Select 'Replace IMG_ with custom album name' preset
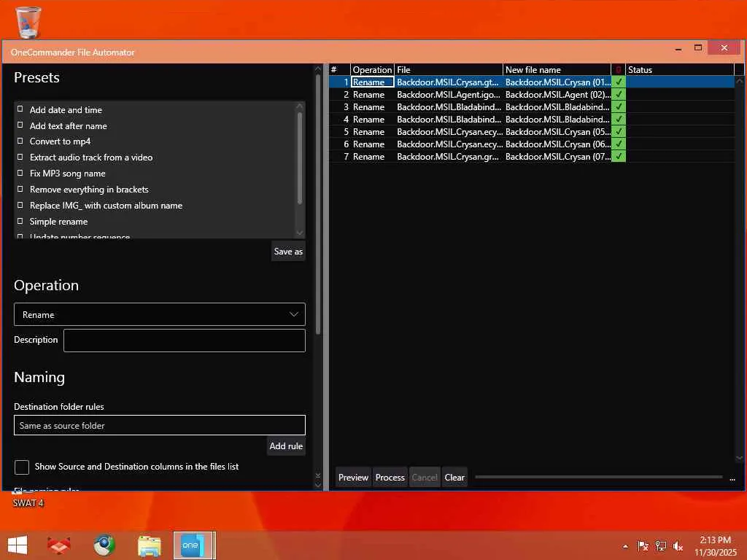Viewport: 747px width, 560px height. click(106, 205)
